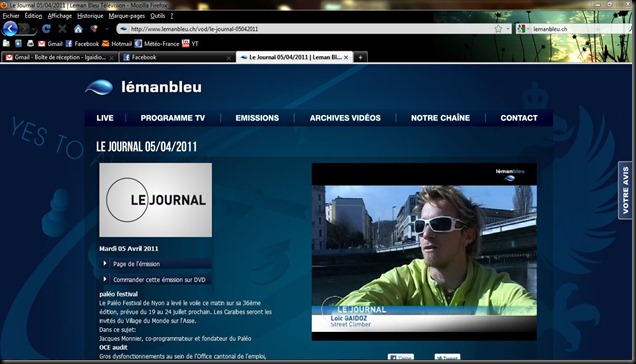Screen dimensions: 636x364
Task: Click the LE JOURNAL show thumbnail
Action: point(155,200)
